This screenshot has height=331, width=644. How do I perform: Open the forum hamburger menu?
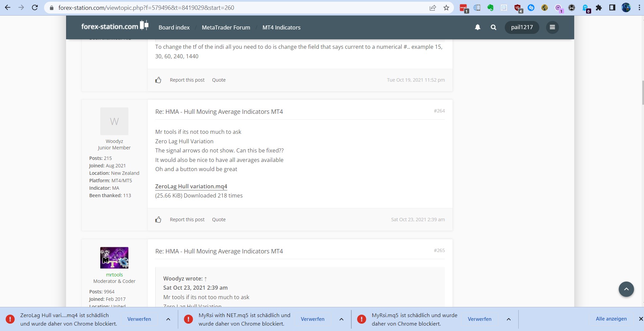click(x=552, y=27)
